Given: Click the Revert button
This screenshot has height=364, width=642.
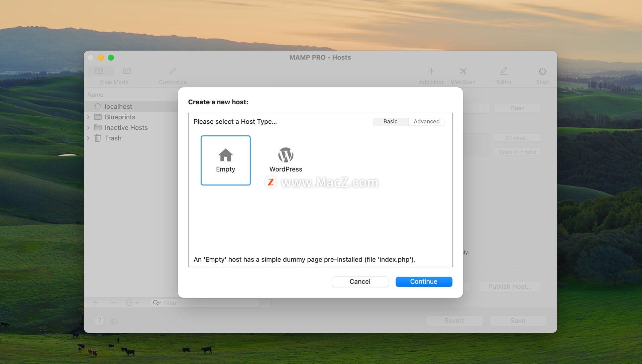Looking at the screenshot, I should click(x=454, y=321).
